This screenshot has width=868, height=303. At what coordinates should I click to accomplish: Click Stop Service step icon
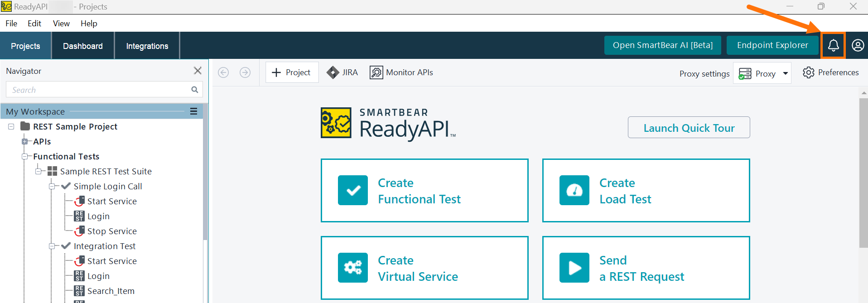(x=79, y=231)
